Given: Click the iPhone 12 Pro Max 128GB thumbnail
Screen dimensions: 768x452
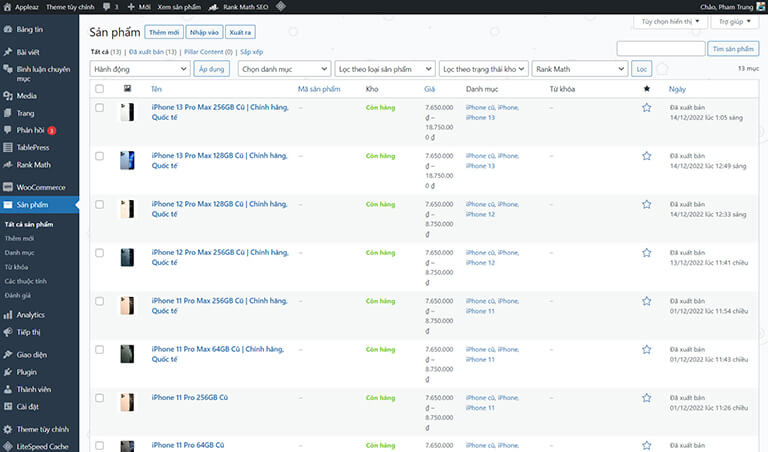Looking at the screenshot, I should 127,209.
